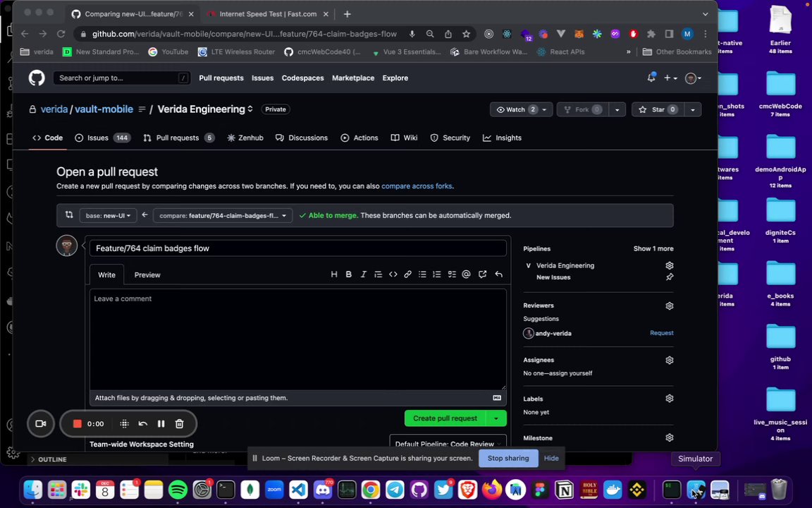This screenshot has height=508, width=812.
Task: Insert a task list
Action: click(x=452, y=274)
